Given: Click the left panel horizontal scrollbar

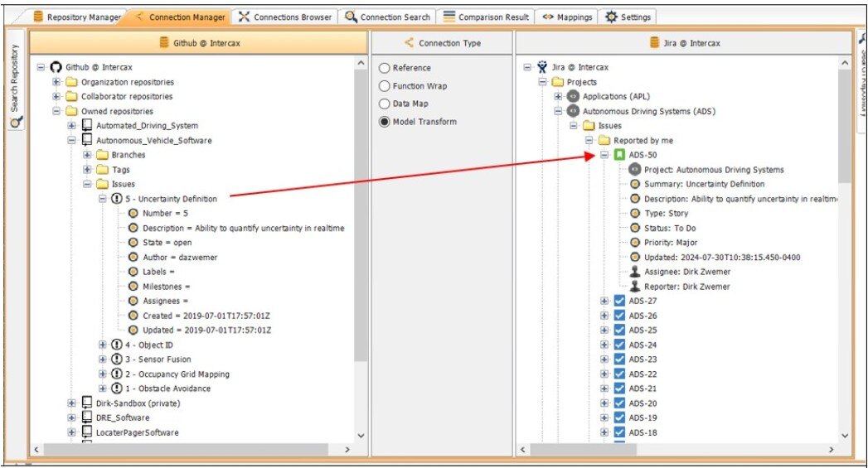Looking at the screenshot, I should 191,449.
